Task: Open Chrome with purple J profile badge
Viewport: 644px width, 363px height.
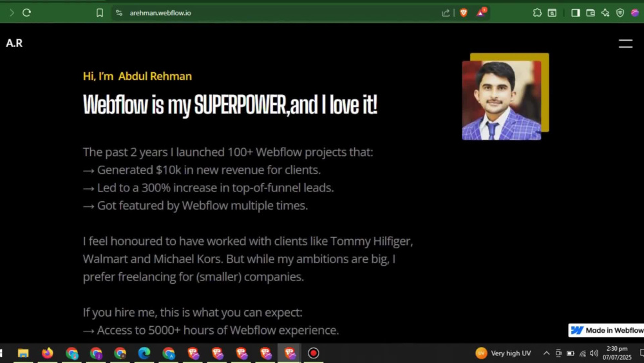Action: 96,353
